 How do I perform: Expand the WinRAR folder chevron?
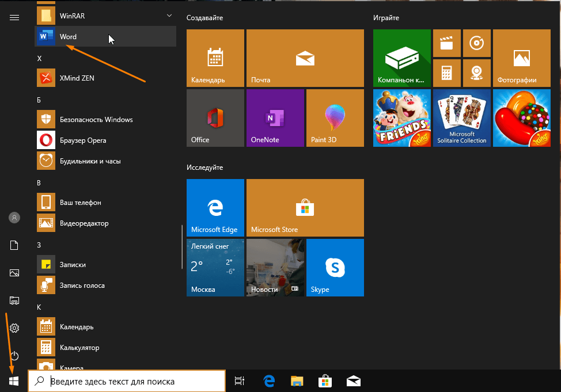point(169,16)
